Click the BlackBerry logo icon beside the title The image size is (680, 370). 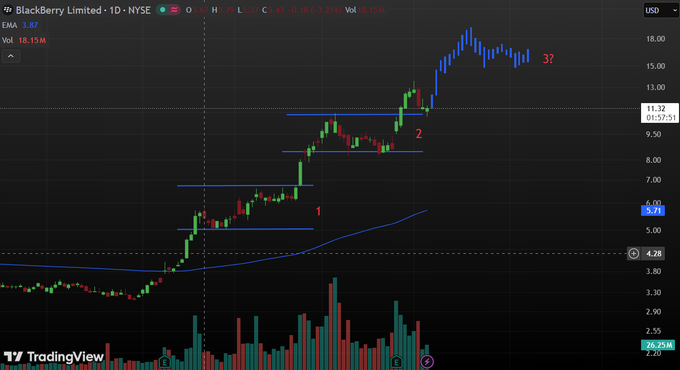(x=7, y=10)
